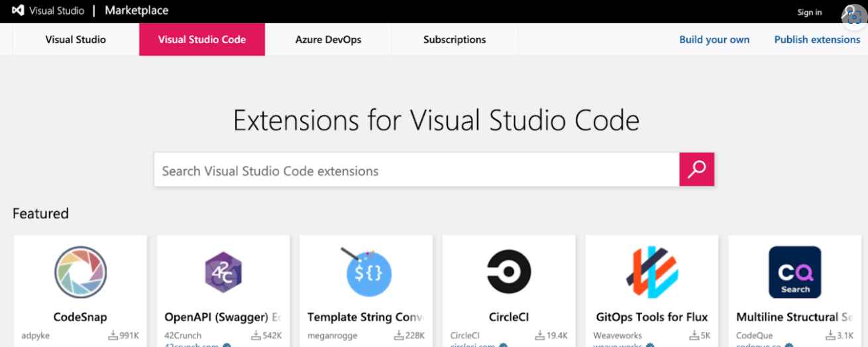Click the 228K download count

click(x=415, y=336)
